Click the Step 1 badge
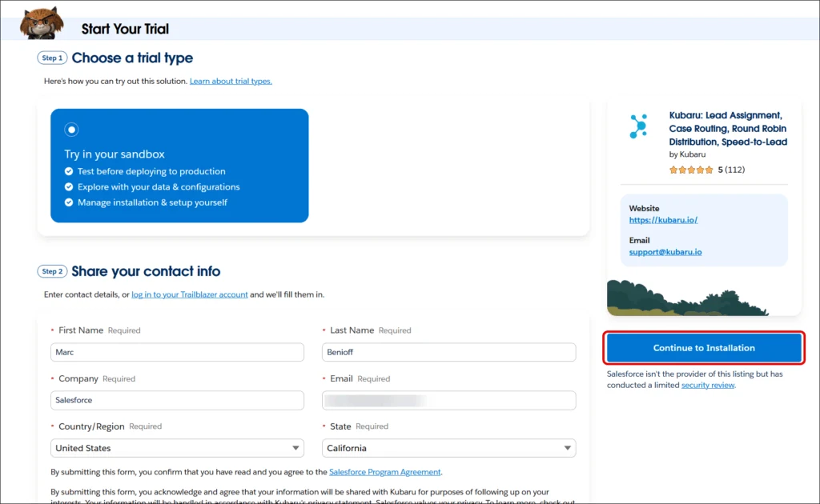Viewport: 820px width, 504px height. (x=52, y=58)
